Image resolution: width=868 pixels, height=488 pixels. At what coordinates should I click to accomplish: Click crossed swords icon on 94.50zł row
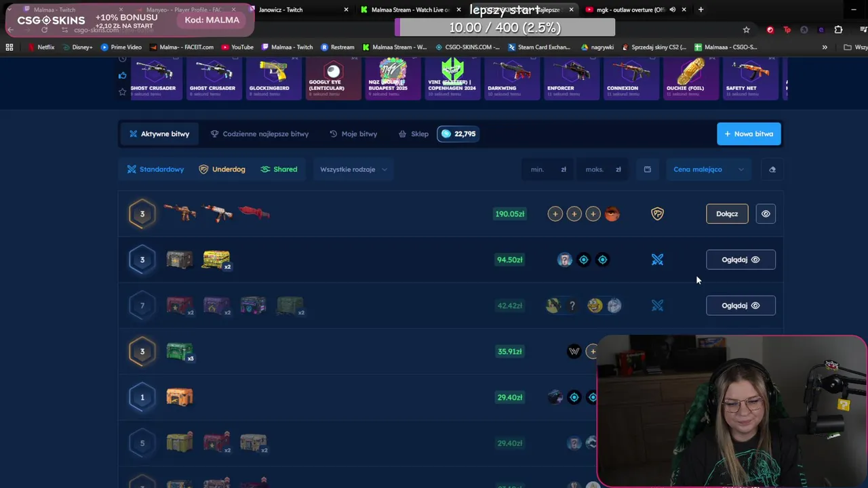(x=658, y=260)
